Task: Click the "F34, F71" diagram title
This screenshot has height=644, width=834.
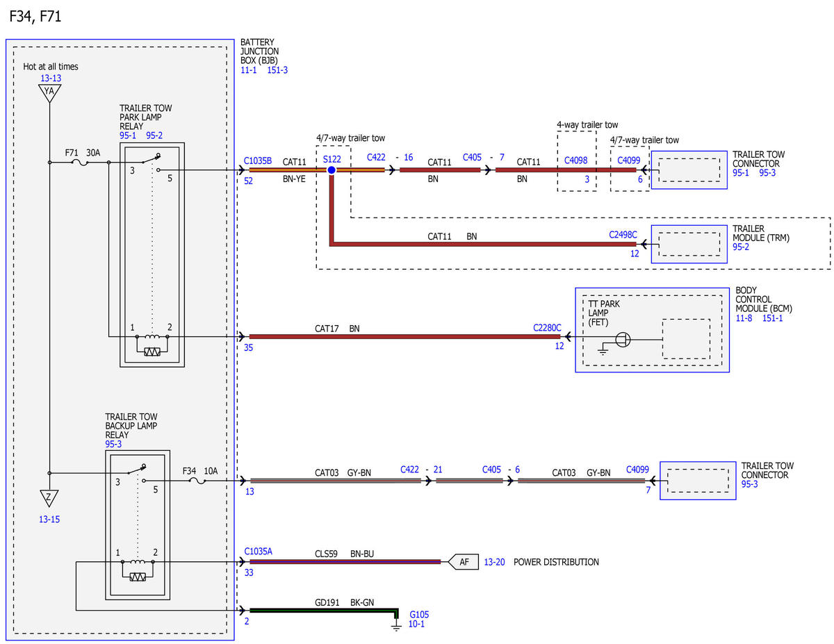Action: 35,17
